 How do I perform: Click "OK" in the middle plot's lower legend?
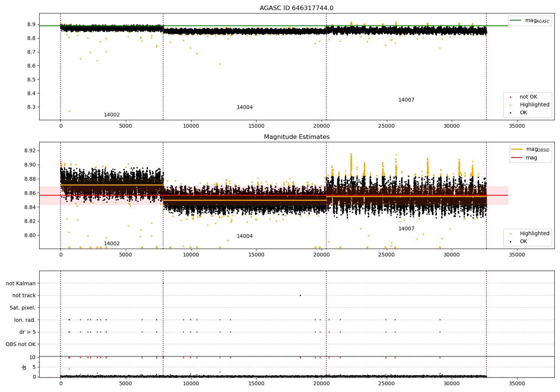pos(519,242)
